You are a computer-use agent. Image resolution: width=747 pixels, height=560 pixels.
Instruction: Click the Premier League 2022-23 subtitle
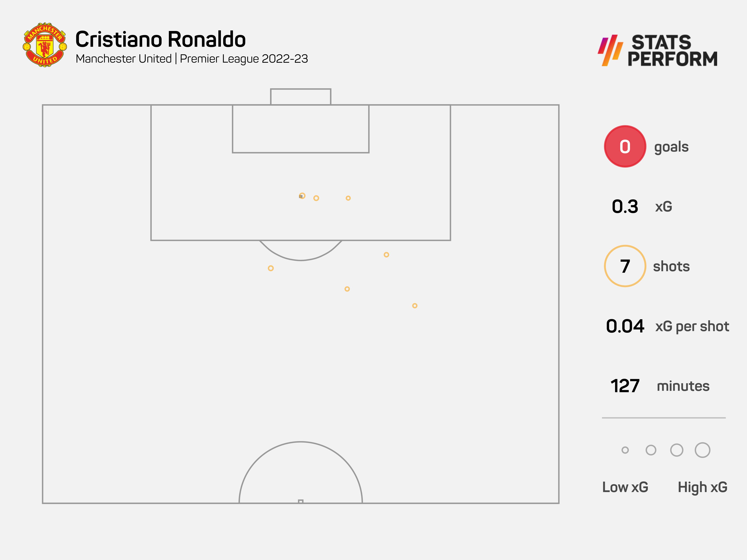(x=244, y=59)
